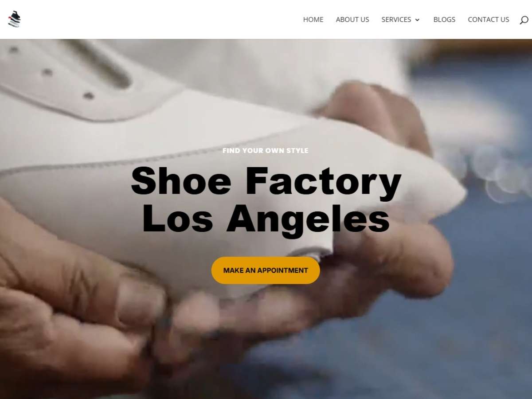Image resolution: width=532 pixels, height=399 pixels.
Task: Open the ABOUT US page
Action: point(352,20)
